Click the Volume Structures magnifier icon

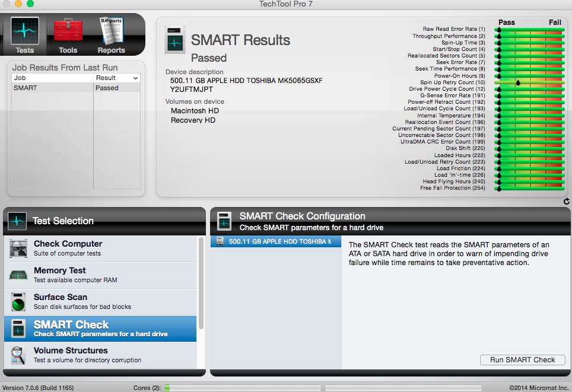point(18,355)
